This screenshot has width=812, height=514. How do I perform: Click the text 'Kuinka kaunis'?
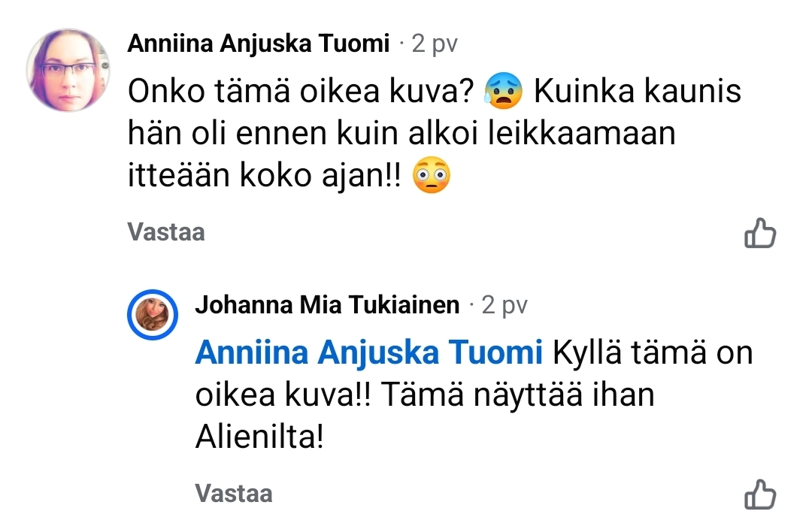[638, 92]
